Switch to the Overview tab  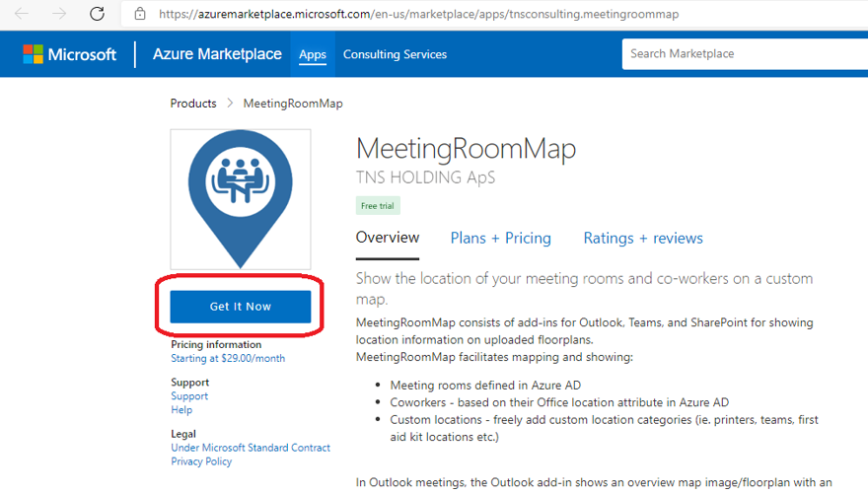point(388,238)
